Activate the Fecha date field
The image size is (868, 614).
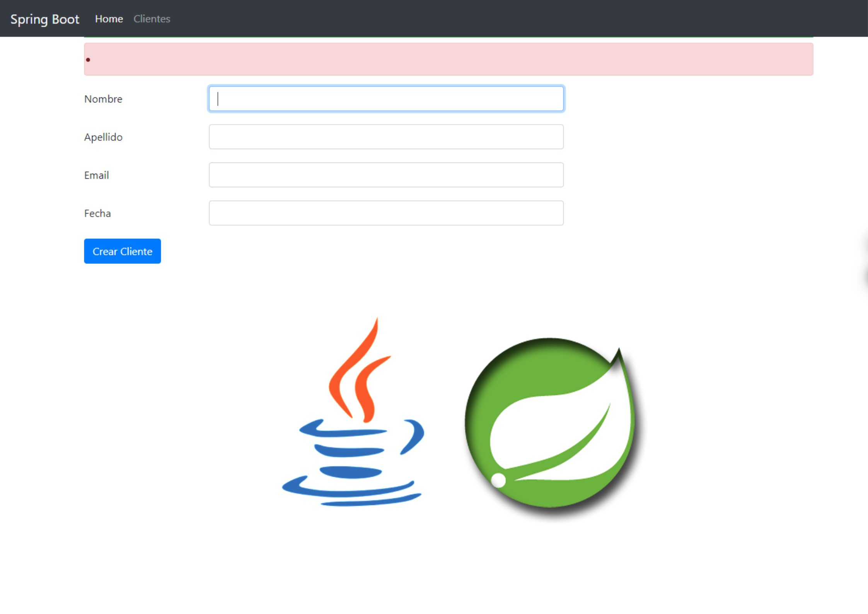[x=386, y=213]
